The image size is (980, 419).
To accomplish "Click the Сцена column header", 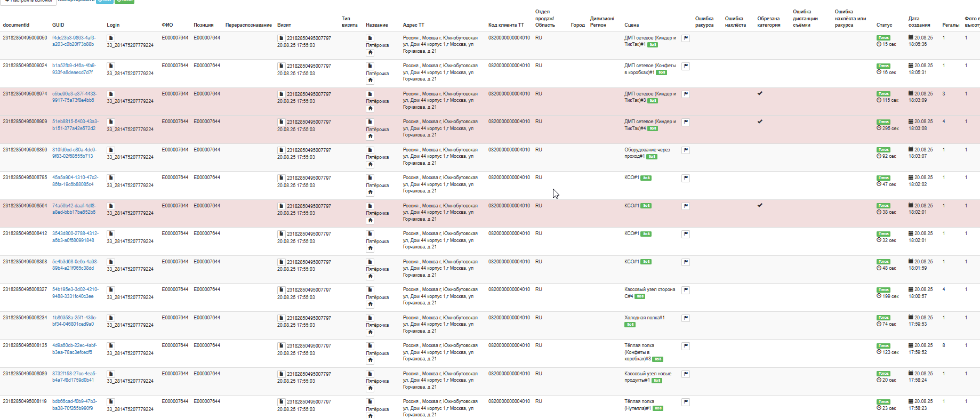I will (x=631, y=25).
